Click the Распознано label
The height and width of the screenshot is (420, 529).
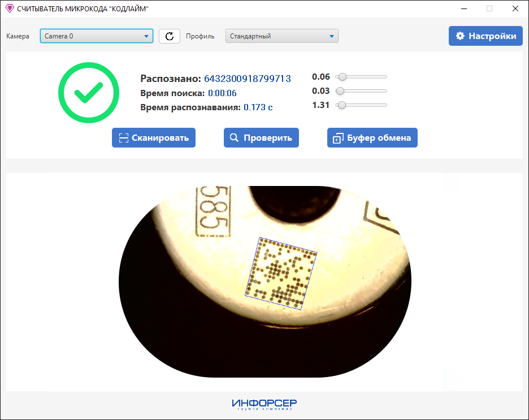[x=171, y=79]
